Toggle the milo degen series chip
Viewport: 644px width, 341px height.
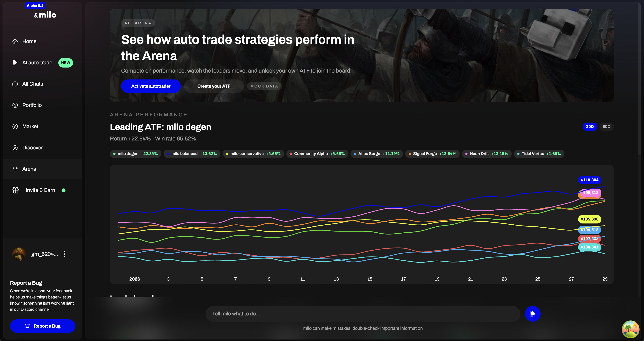(x=135, y=154)
